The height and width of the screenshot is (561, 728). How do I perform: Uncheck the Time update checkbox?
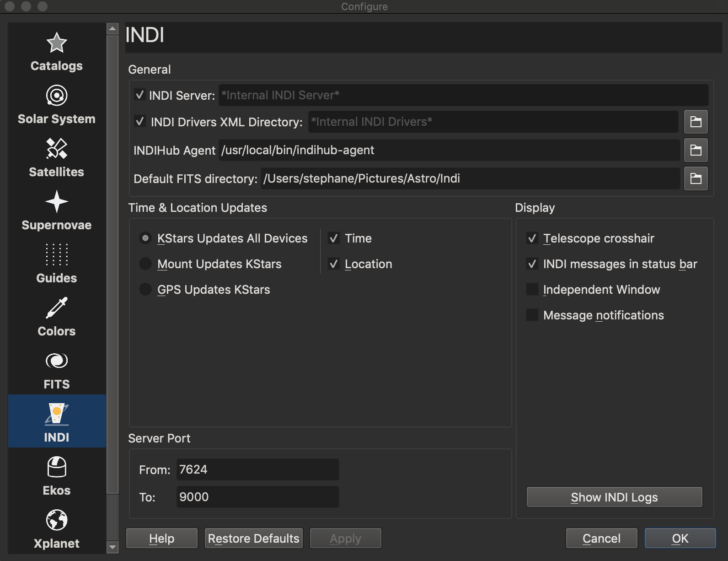[334, 238]
